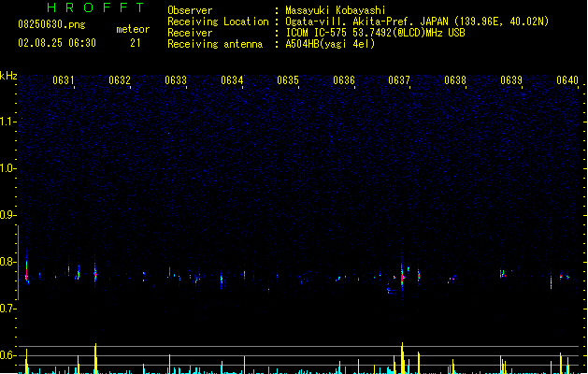The height and width of the screenshot is (374, 588).
Task: Click the date stamp 02.08.25 06:30
Action: [57, 43]
